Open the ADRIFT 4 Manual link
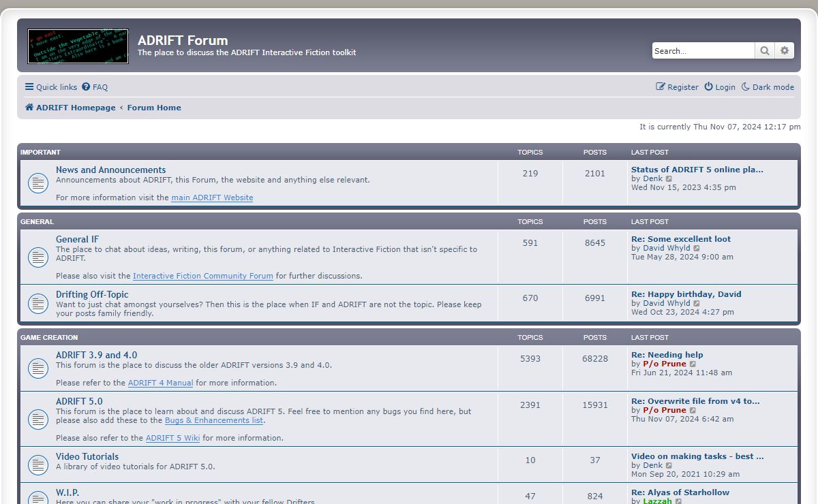Screen dimensions: 818x504 click(160, 383)
